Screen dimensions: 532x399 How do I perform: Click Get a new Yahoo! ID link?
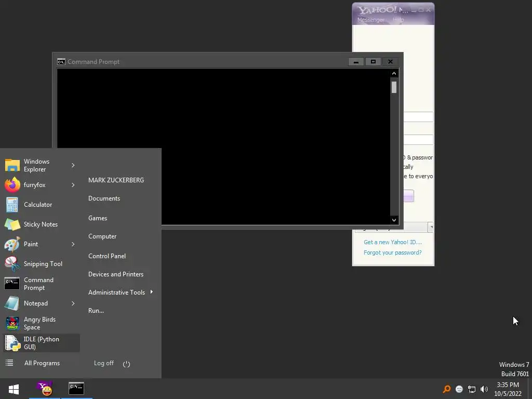393,242
